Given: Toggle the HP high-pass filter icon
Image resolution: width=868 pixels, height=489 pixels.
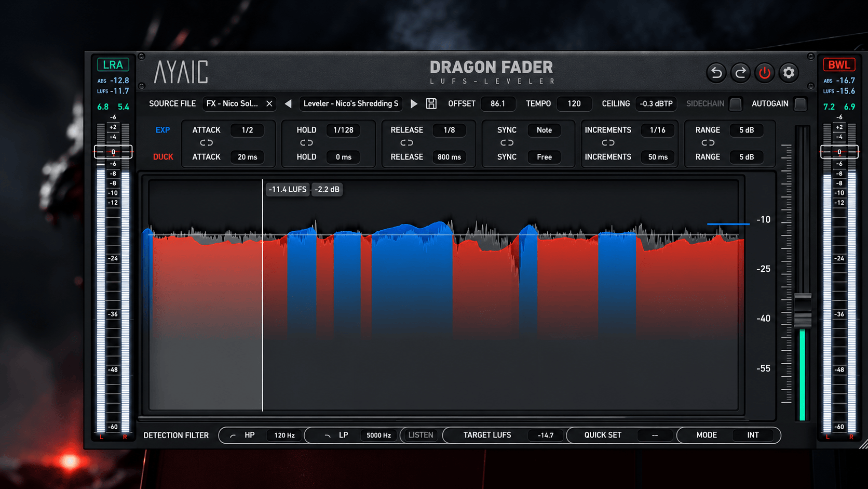Looking at the screenshot, I should pos(233,435).
